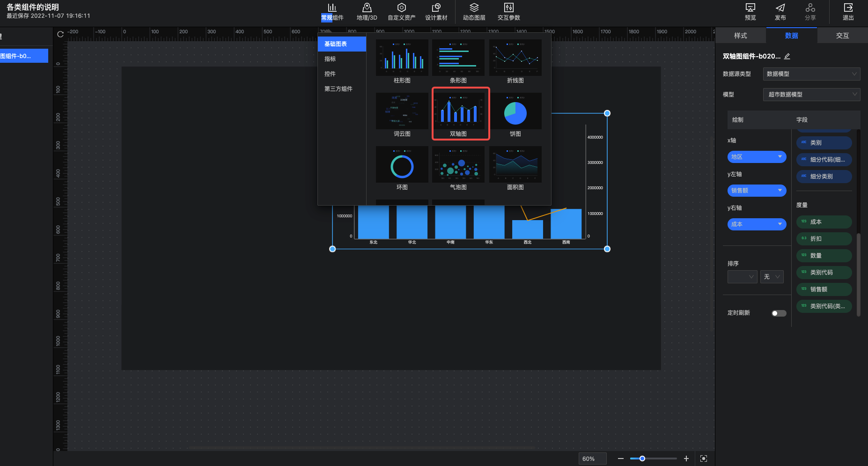Screen dimensions: 868x466
Task: Click the zoom slider handle
Action: (642, 459)
